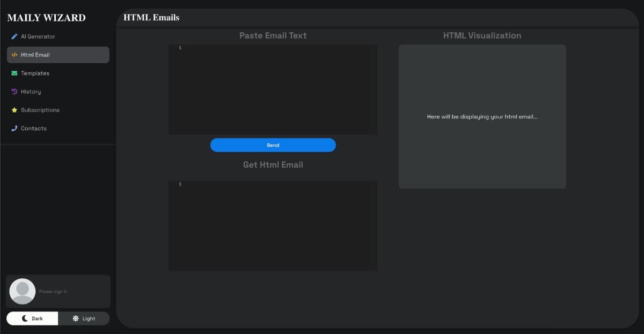The height and width of the screenshot is (334, 644).
Task: Click the moon icon in the theme switch
Action: click(x=25, y=318)
